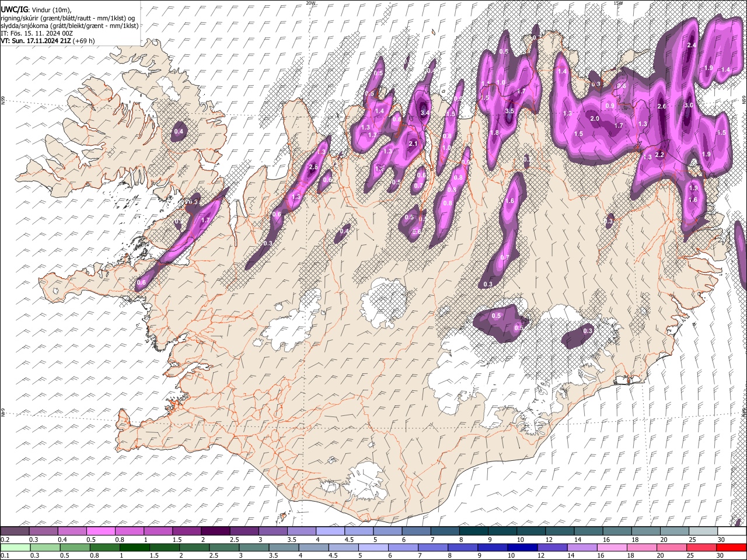Click the 'UWC/IG: Vindur (10m)' title text
Screen dimensions: 747x560
point(36,9)
